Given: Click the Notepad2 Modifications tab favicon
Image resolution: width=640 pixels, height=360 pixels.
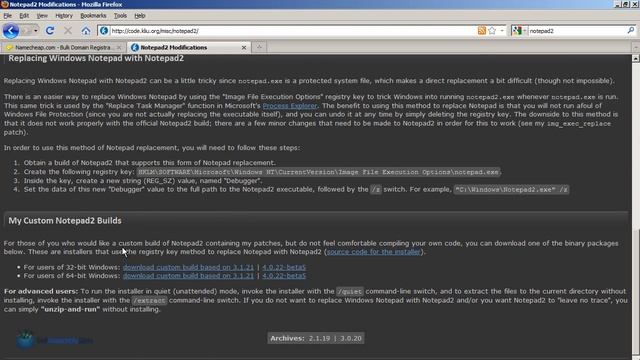Looking at the screenshot, I should (135, 48).
